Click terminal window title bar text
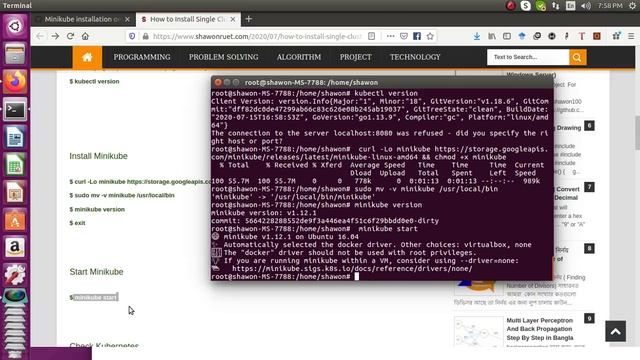640x360 pixels. pos(311,82)
